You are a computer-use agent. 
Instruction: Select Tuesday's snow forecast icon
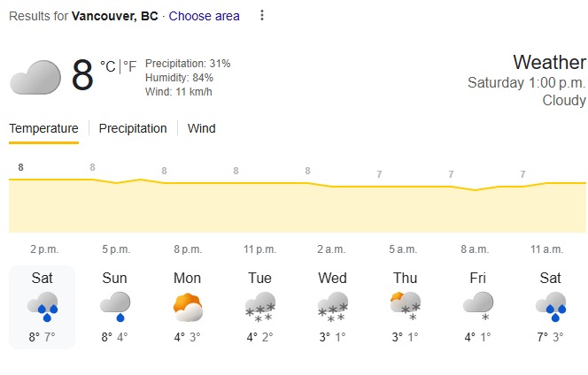[259, 305]
